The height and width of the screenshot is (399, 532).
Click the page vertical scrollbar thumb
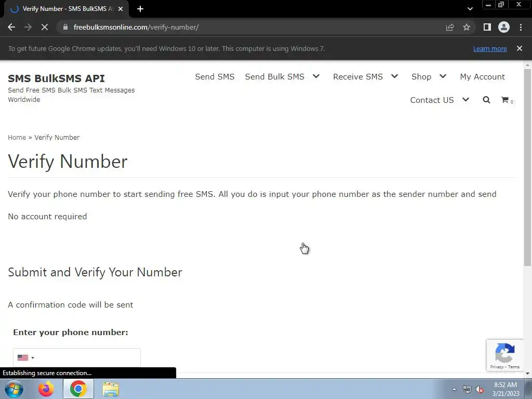[528, 167]
